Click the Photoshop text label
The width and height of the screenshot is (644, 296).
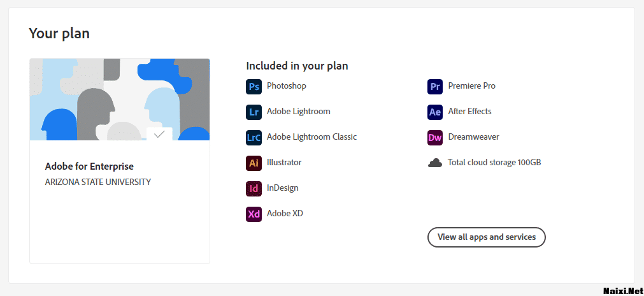tap(287, 86)
